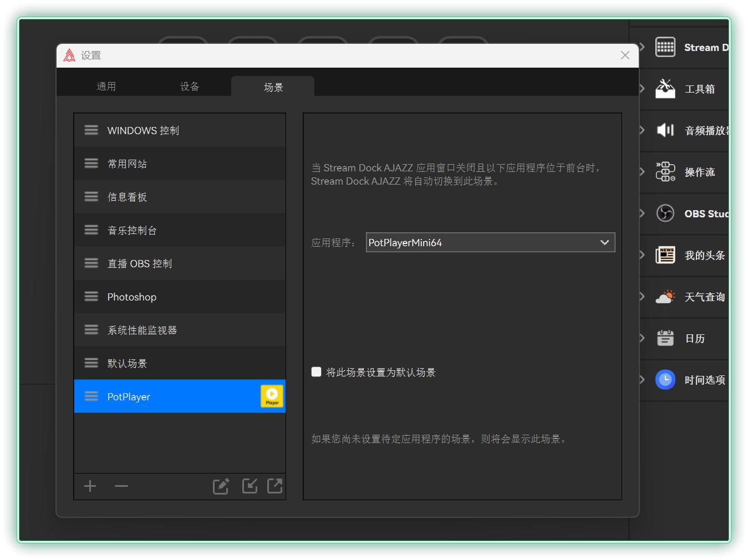748x560 pixels.
Task: Click drag handle icon of WINDOWS 控制
Action: click(91, 130)
